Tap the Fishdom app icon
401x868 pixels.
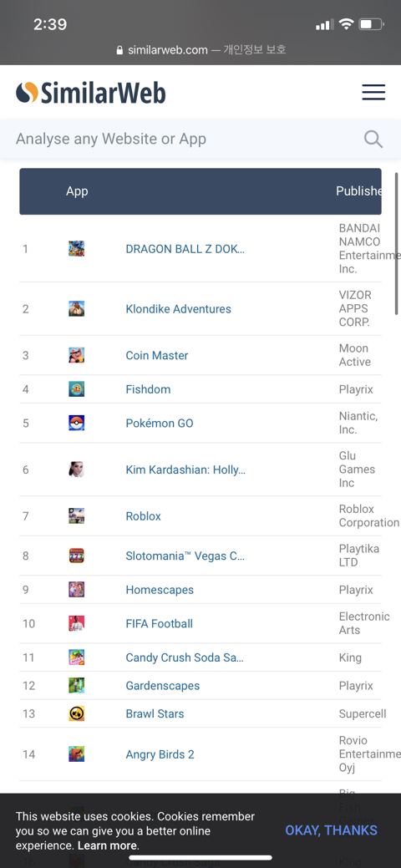tap(76, 389)
